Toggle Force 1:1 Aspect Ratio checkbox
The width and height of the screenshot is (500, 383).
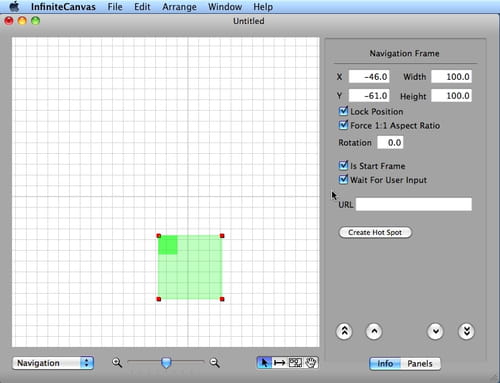343,125
